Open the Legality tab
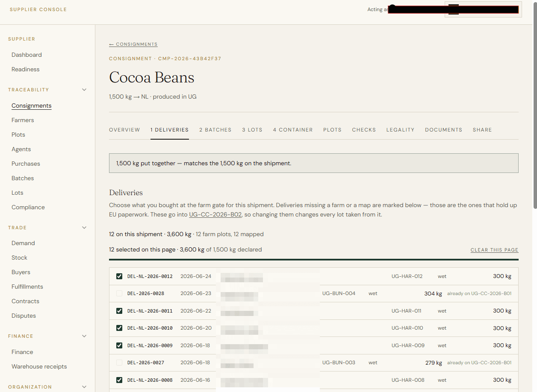537x392 pixels. [x=400, y=130]
